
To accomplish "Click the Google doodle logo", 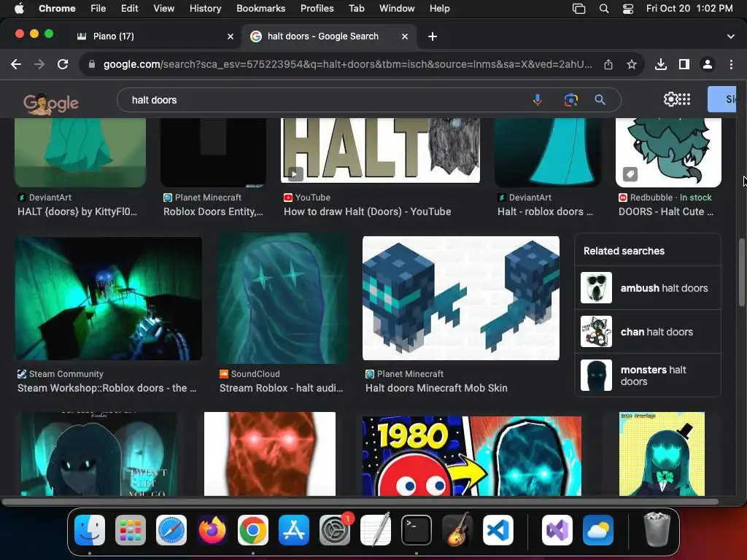I will coord(51,103).
